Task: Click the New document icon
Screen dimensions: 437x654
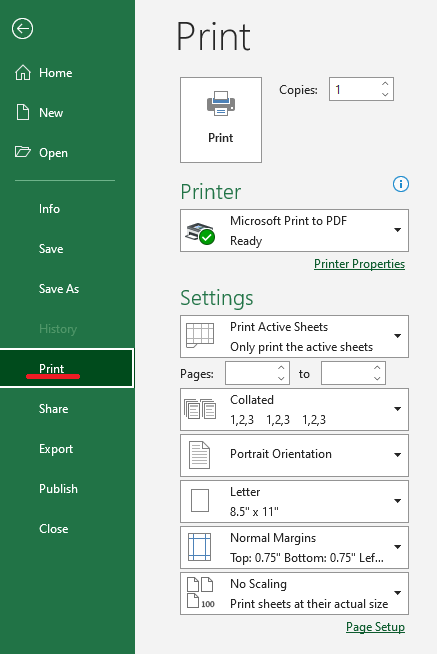Action: pyautogui.click(x=23, y=113)
